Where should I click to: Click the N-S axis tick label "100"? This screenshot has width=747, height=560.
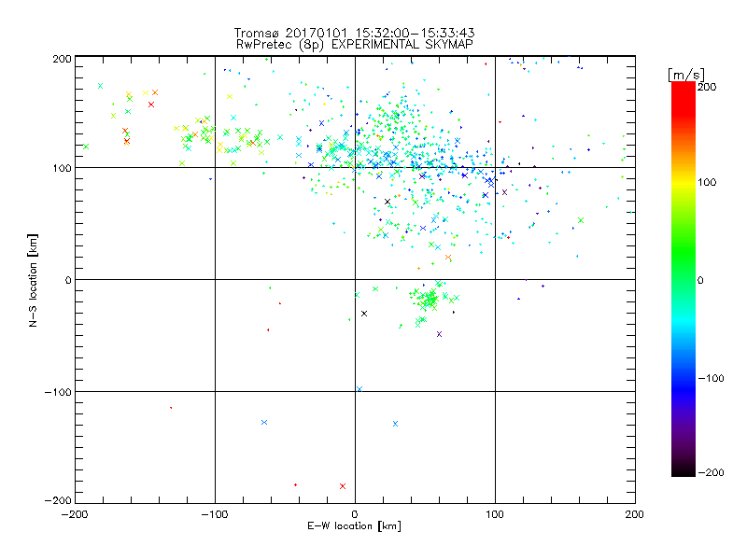click(62, 168)
